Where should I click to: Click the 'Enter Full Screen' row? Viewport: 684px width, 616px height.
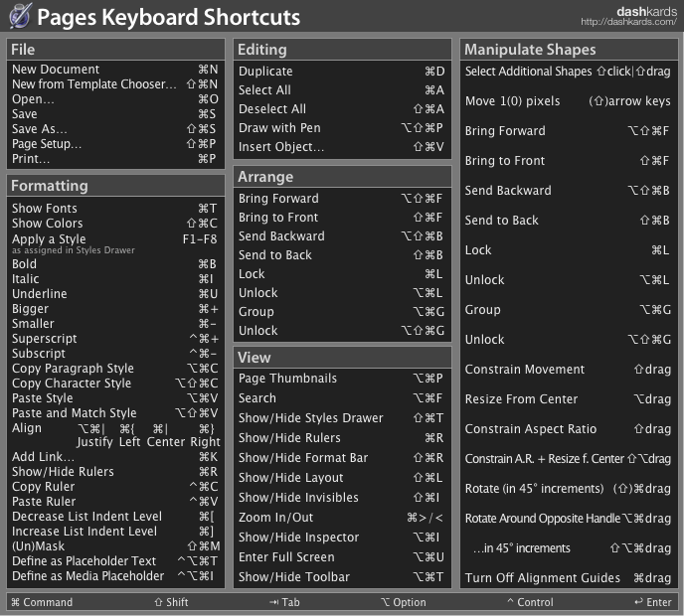click(x=342, y=557)
